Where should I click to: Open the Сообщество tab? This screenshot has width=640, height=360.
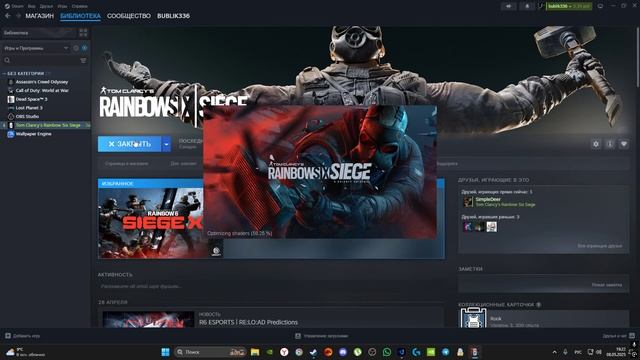click(129, 16)
